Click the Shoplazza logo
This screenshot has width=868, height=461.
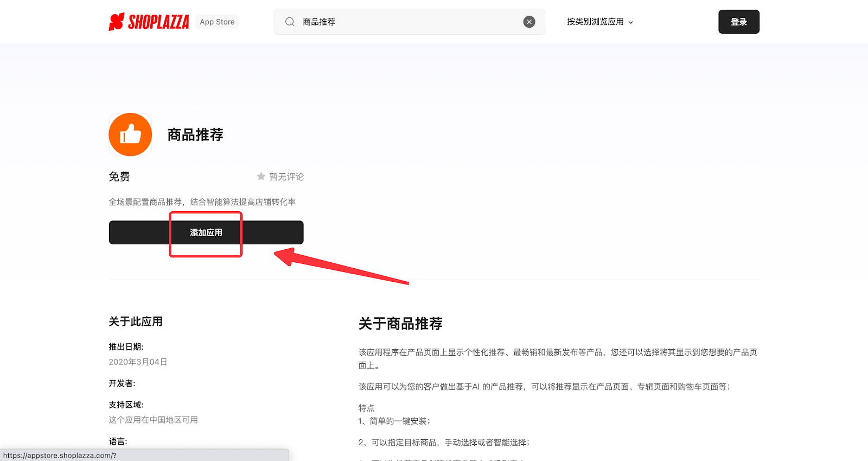pos(149,22)
